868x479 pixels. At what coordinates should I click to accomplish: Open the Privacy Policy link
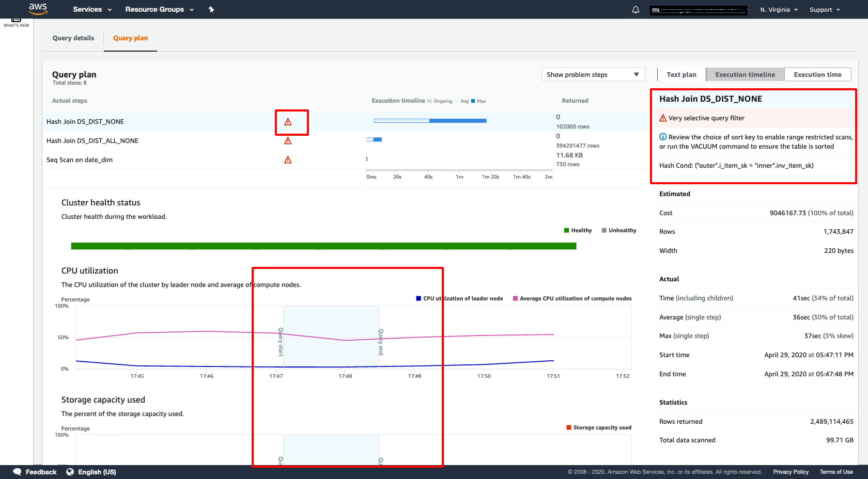point(791,472)
